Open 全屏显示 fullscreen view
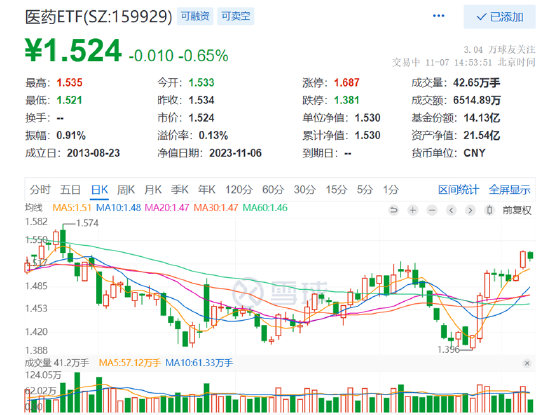The height and width of the screenshot is (415, 550). (509, 189)
